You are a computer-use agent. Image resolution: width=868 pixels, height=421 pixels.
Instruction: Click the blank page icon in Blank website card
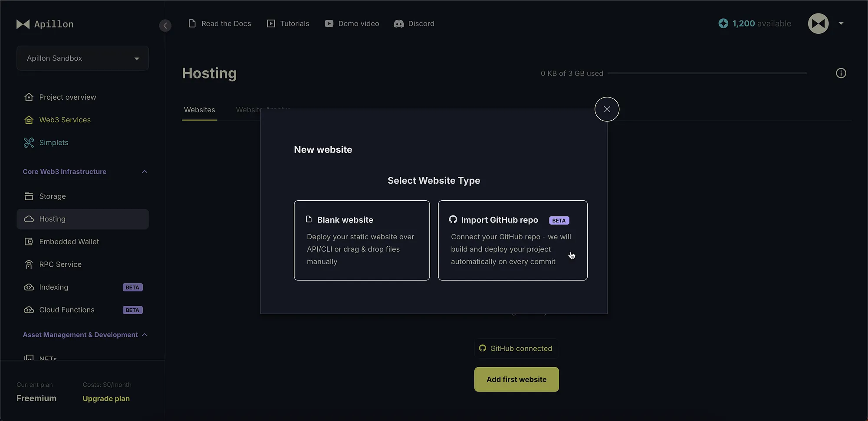309,219
